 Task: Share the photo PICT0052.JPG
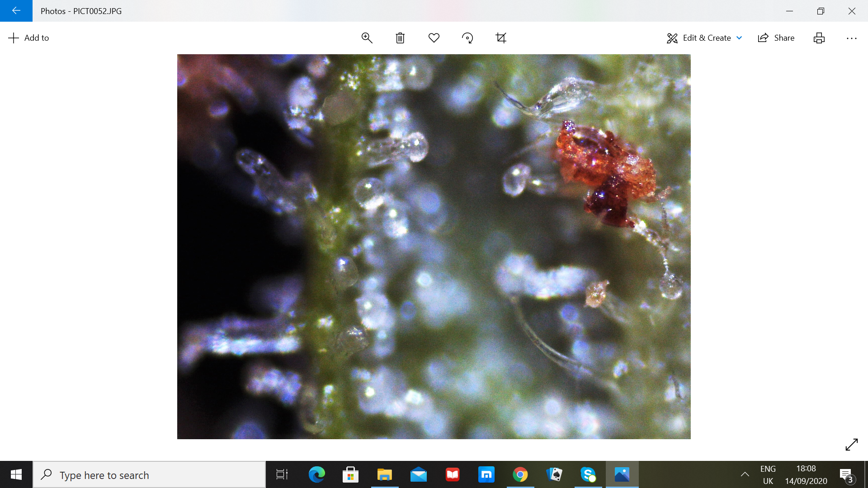tap(776, 38)
